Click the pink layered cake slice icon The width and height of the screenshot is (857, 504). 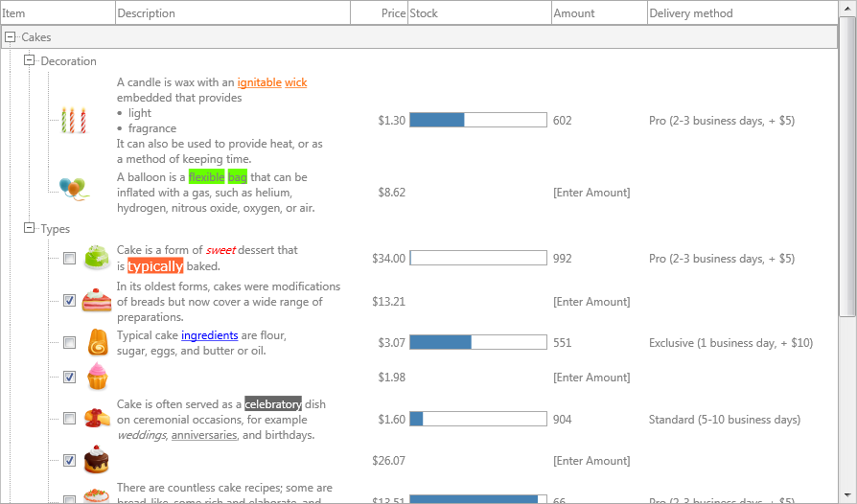[x=97, y=300]
